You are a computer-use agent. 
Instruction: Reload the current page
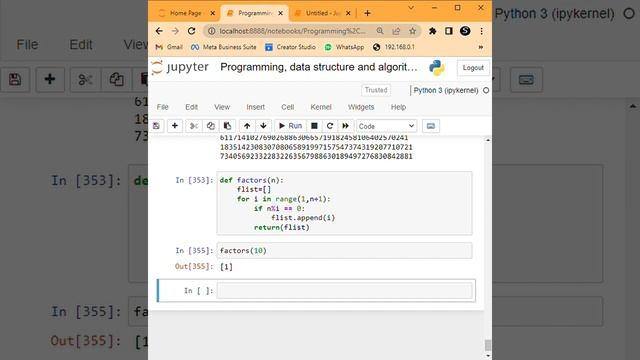point(191,31)
